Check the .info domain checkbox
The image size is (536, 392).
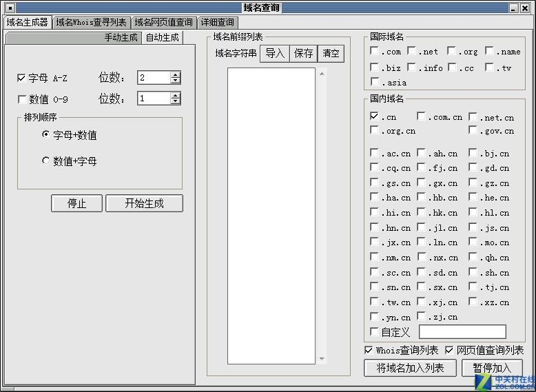pos(411,67)
